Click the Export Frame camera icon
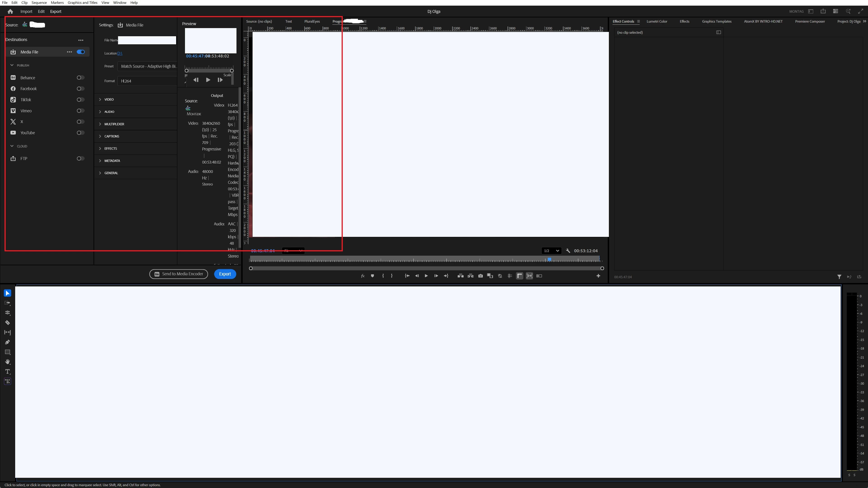Image resolution: width=868 pixels, height=488 pixels. click(x=480, y=276)
